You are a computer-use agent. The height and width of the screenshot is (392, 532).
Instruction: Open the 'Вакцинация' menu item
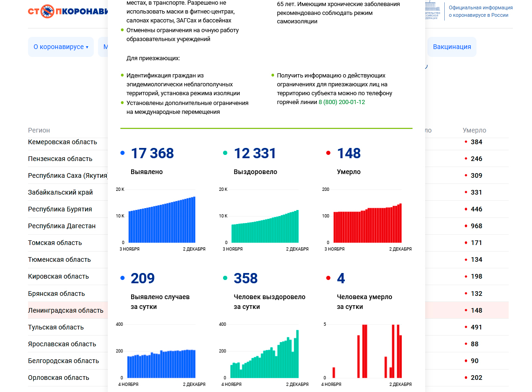452,47
